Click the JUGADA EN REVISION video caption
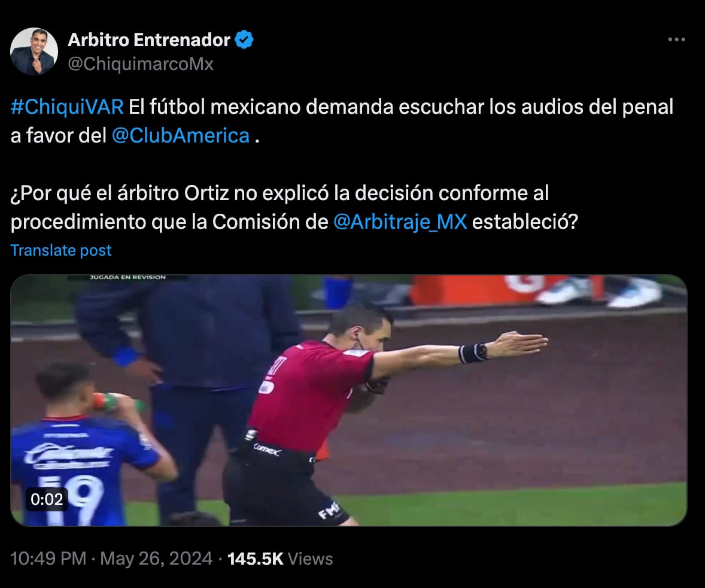The image size is (705, 588). pos(127,277)
